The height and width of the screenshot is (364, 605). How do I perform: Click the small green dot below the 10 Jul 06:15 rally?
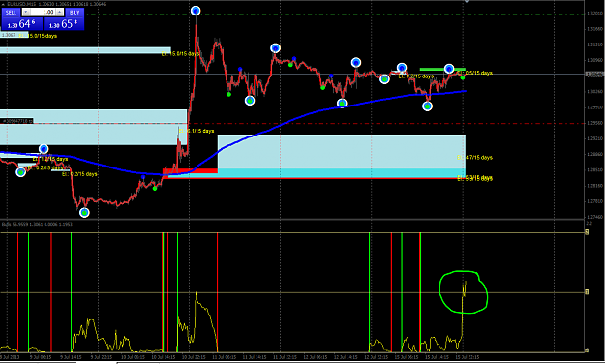(x=155, y=189)
